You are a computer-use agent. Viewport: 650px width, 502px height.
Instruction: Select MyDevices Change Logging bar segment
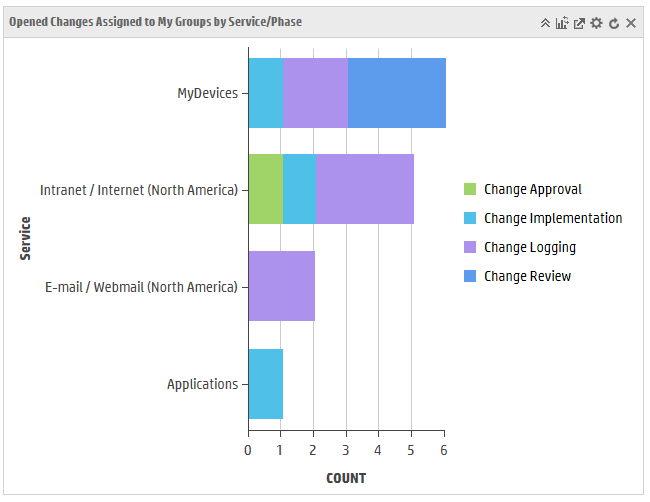tap(315, 93)
